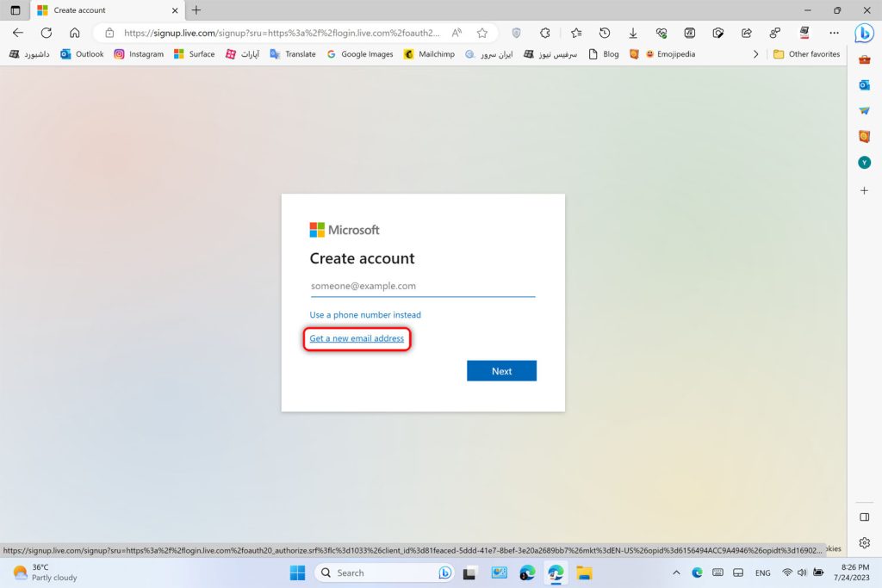Click 'Use a phone number instead' link
The width and height of the screenshot is (882, 588).
point(365,315)
